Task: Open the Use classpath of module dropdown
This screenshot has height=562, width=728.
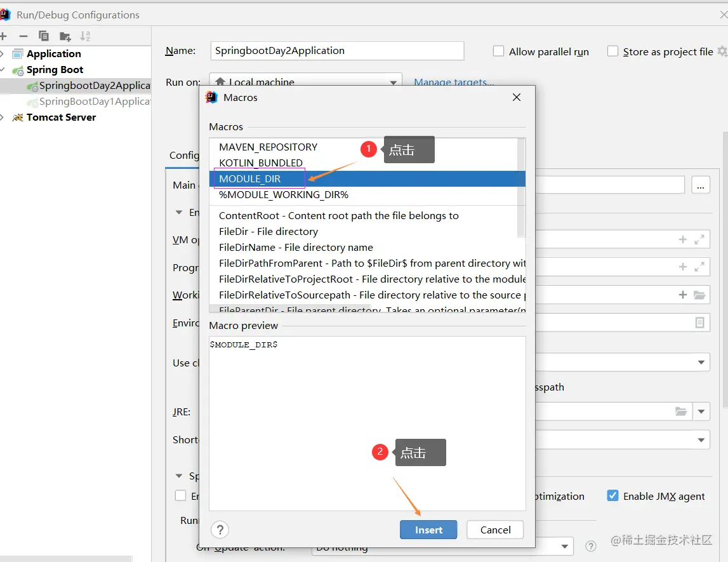Action: point(701,362)
